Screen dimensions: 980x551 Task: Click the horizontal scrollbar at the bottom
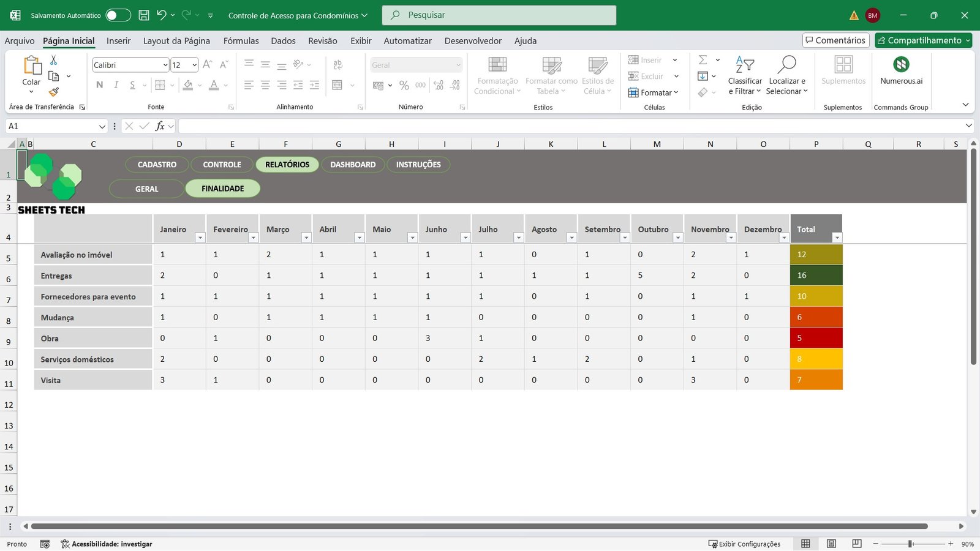click(x=479, y=526)
